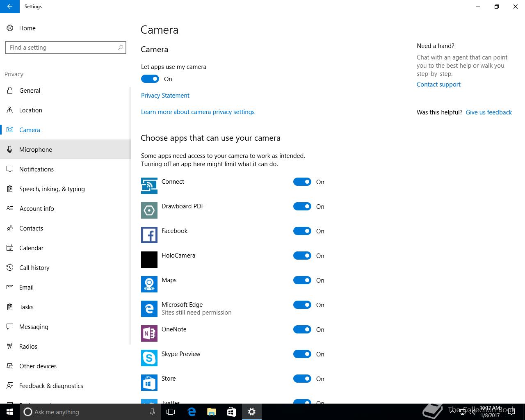Click the Connect app icon

tap(149, 186)
